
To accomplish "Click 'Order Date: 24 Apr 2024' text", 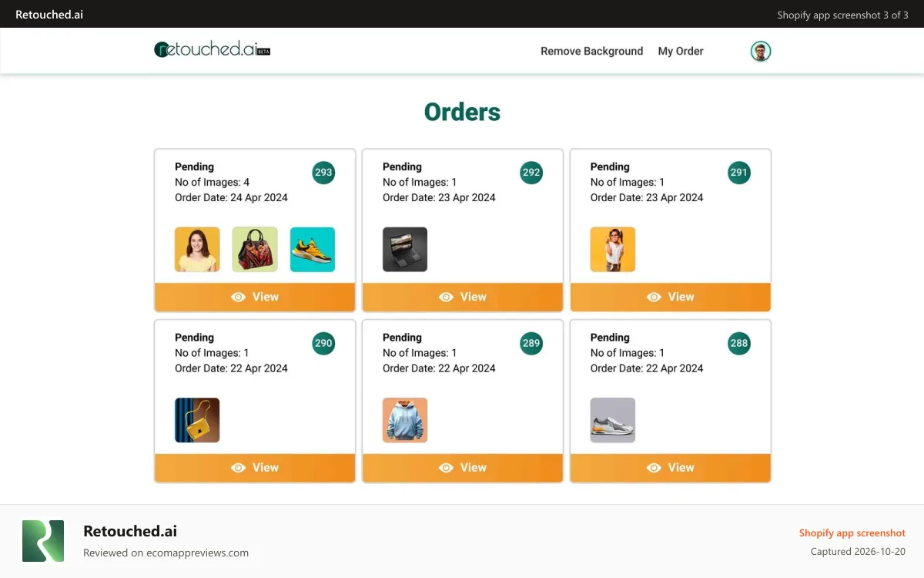I will (x=231, y=197).
